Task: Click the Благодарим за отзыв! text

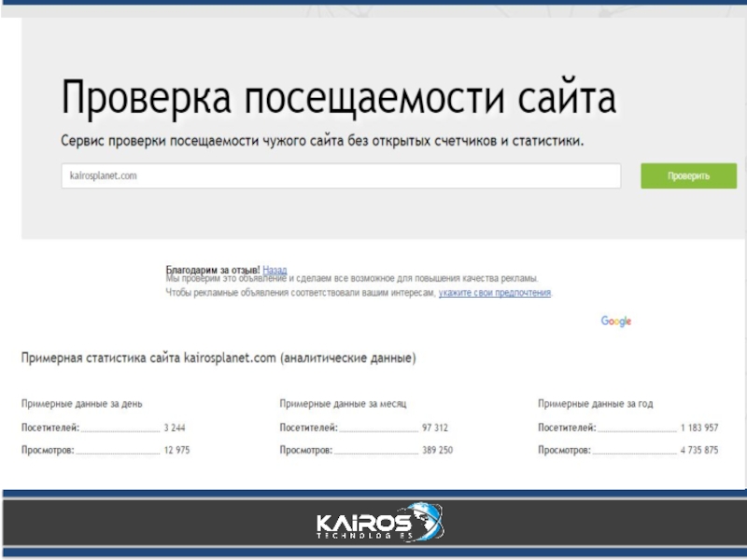Action: 213,270
